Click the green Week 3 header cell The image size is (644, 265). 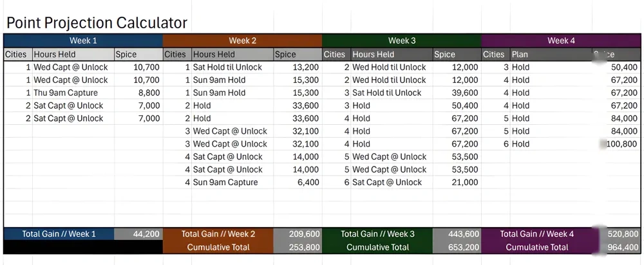[402, 41]
